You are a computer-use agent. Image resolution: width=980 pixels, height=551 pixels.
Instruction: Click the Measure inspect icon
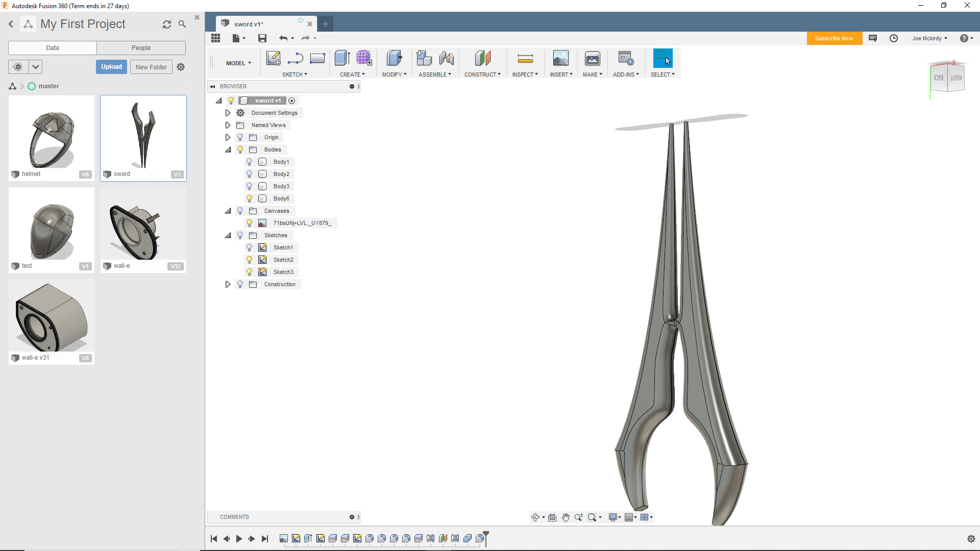point(525,59)
